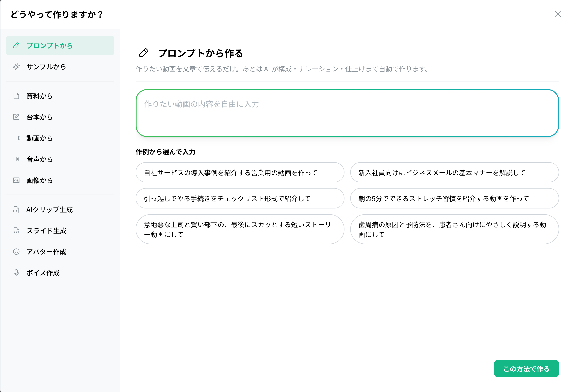Click the video camera icon beside 動画から
The width and height of the screenshot is (573, 392).
click(x=16, y=138)
